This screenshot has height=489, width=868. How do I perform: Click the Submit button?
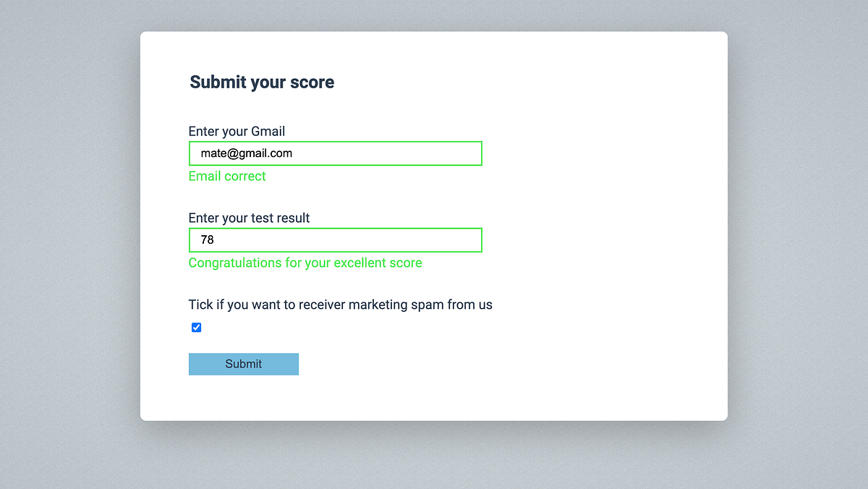click(243, 364)
